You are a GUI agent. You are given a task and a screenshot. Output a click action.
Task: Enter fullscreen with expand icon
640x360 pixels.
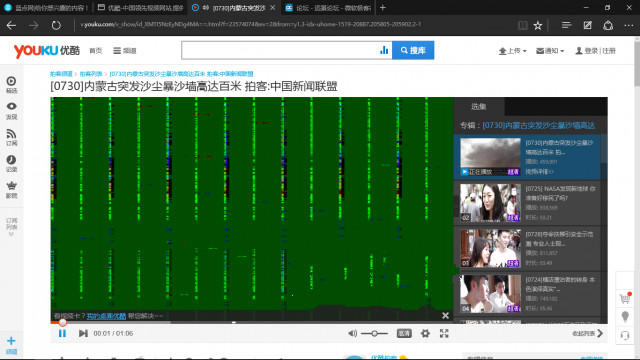tap(444, 333)
